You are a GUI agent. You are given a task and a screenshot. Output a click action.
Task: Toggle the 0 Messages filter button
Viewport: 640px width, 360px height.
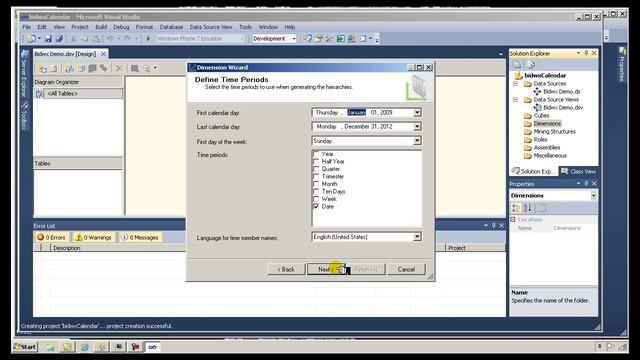point(140,237)
